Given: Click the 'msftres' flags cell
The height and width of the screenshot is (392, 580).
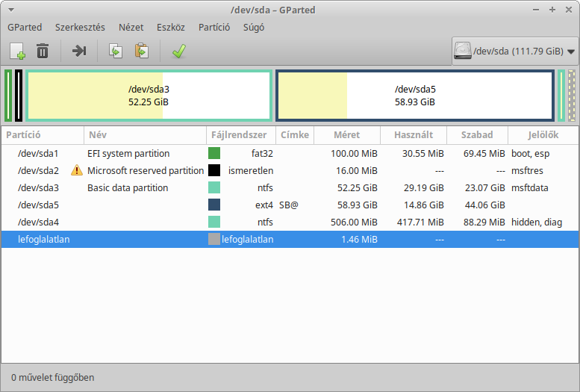Looking at the screenshot, I should 527,170.
